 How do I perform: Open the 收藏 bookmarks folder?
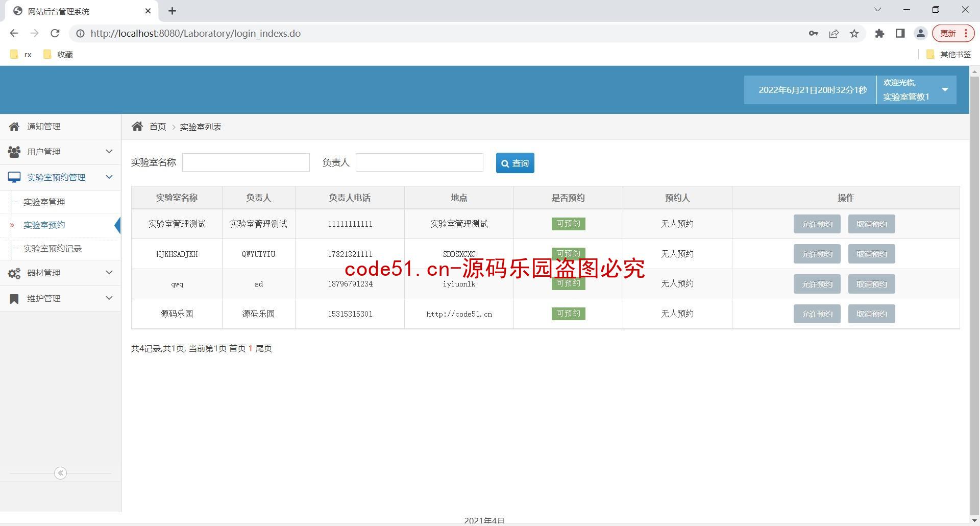point(58,55)
